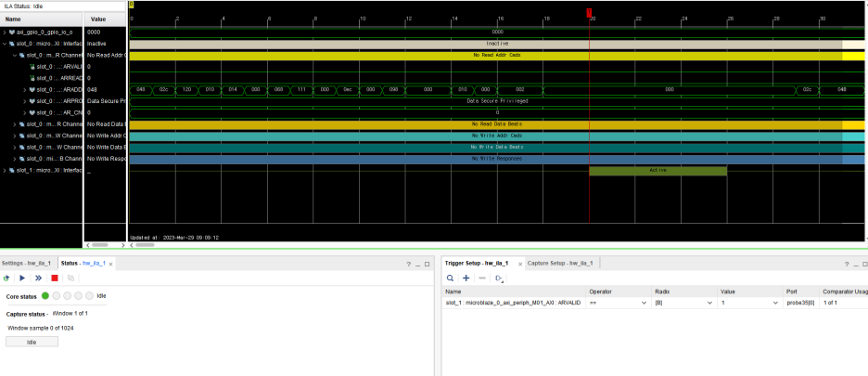The height and width of the screenshot is (376, 868).
Task: Stop the trigger with the red square
Action: click(x=54, y=278)
